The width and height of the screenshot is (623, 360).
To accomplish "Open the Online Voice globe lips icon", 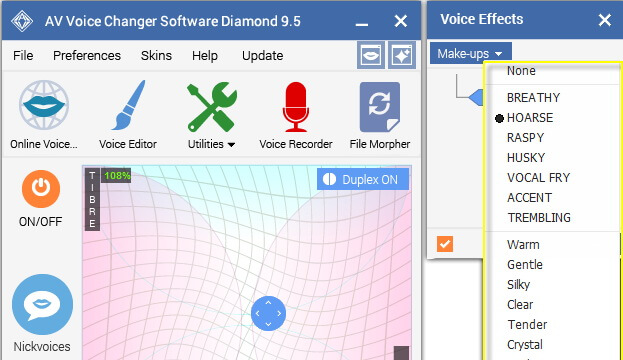I will pos(44,105).
